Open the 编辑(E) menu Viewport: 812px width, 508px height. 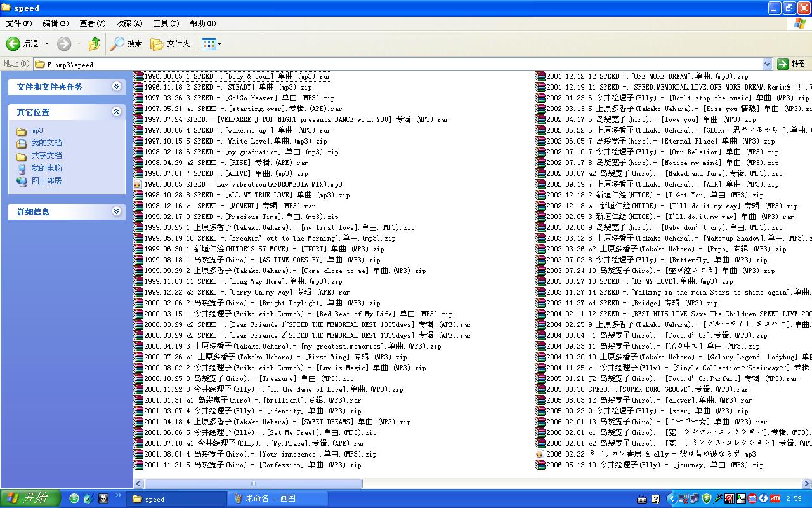[56, 23]
